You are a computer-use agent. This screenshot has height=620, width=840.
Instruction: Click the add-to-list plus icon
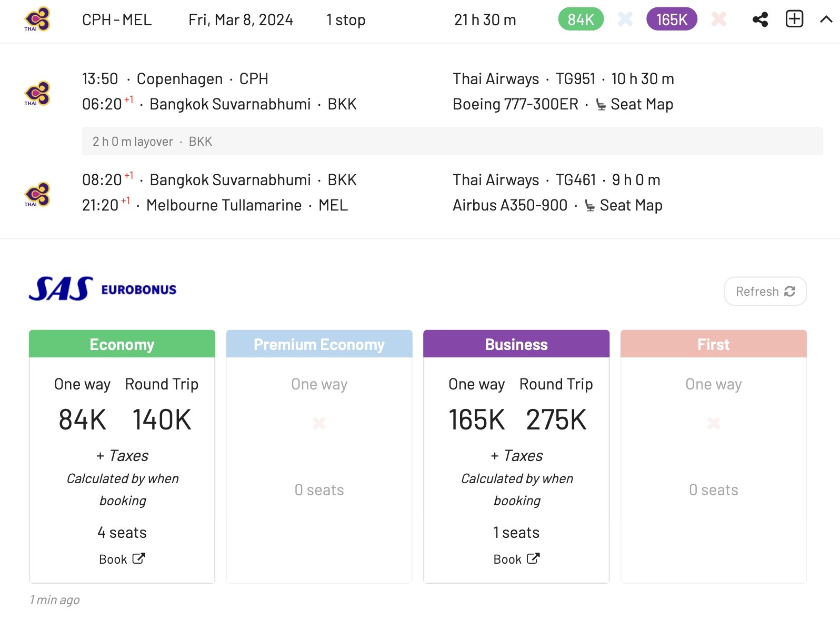pyautogui.click(x=794, y=19)
